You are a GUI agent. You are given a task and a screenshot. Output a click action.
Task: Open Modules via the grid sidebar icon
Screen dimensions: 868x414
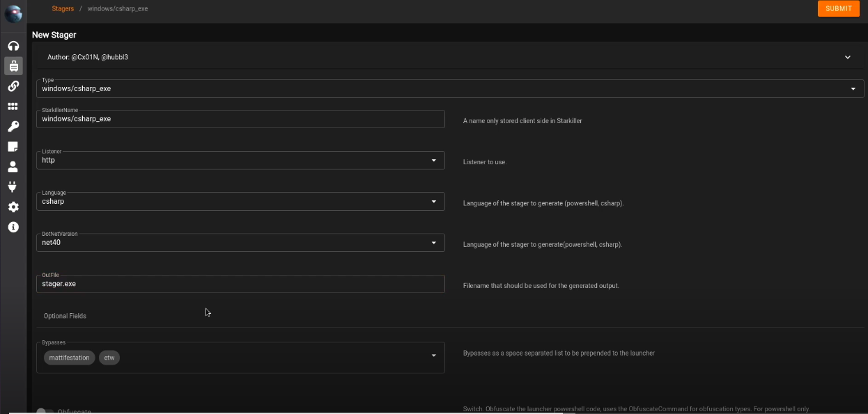tap(13, 106)
